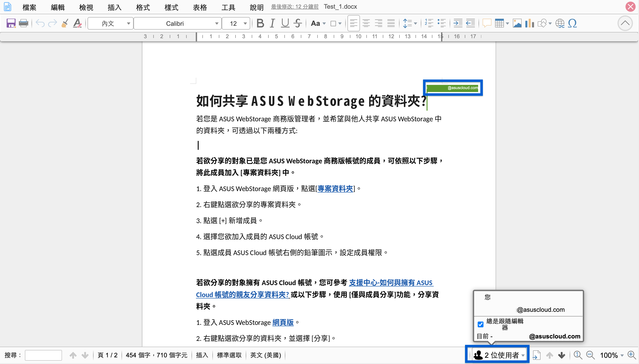Apply numbered list
Screen dimensions: 639x364
429,24
